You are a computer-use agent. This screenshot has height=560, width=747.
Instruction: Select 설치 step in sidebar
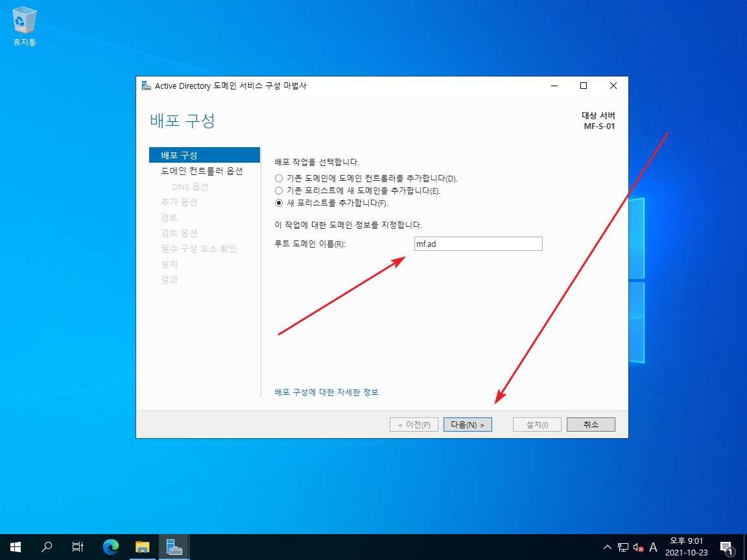click(170, 264)
